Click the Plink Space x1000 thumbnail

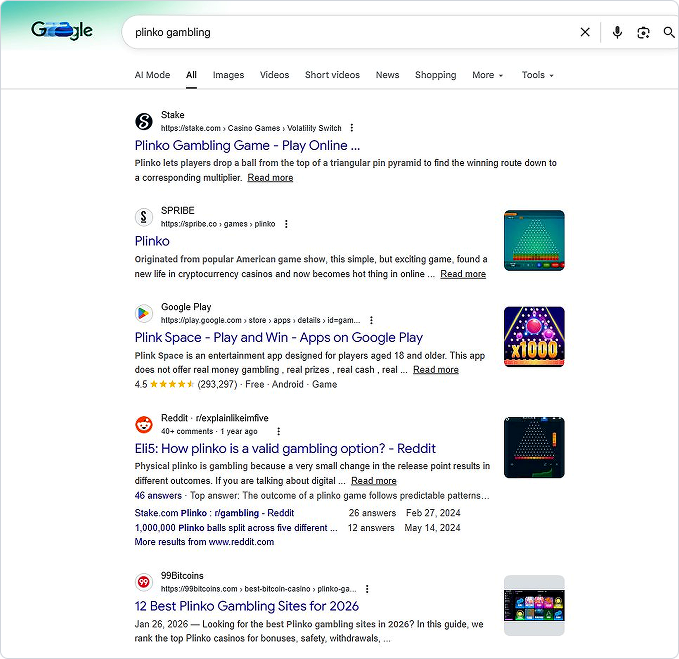pos(534,337)
